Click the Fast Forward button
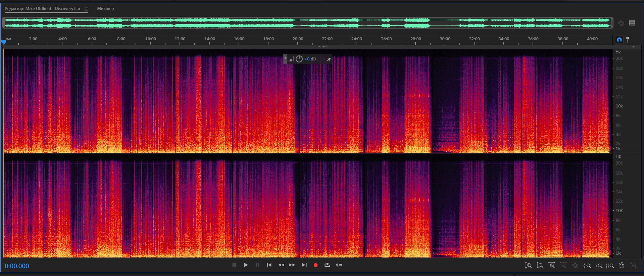Image resolution: width=644 pixels, height=276 pixels. point(292,265)
